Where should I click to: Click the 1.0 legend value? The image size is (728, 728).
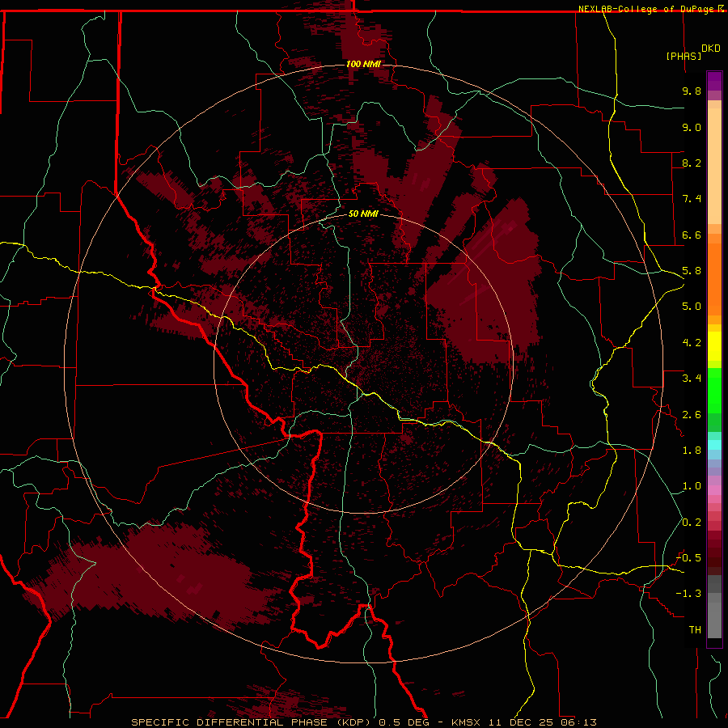tap(692, 486)
